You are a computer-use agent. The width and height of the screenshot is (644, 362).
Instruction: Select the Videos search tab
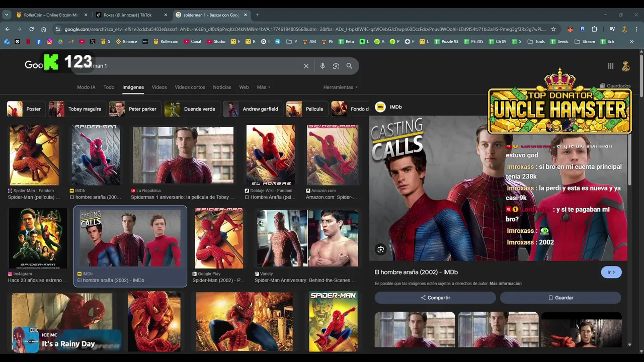click(x=159, y=87)
